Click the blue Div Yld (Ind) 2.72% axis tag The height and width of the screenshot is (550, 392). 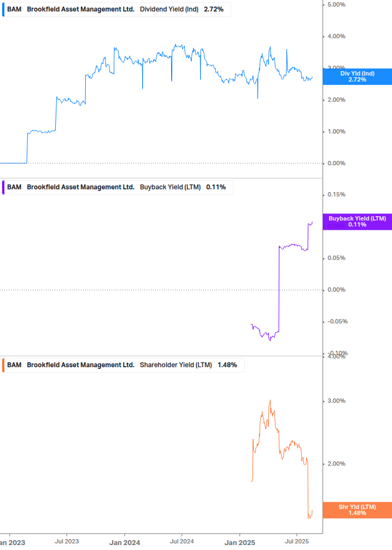[x=358, y=77]
